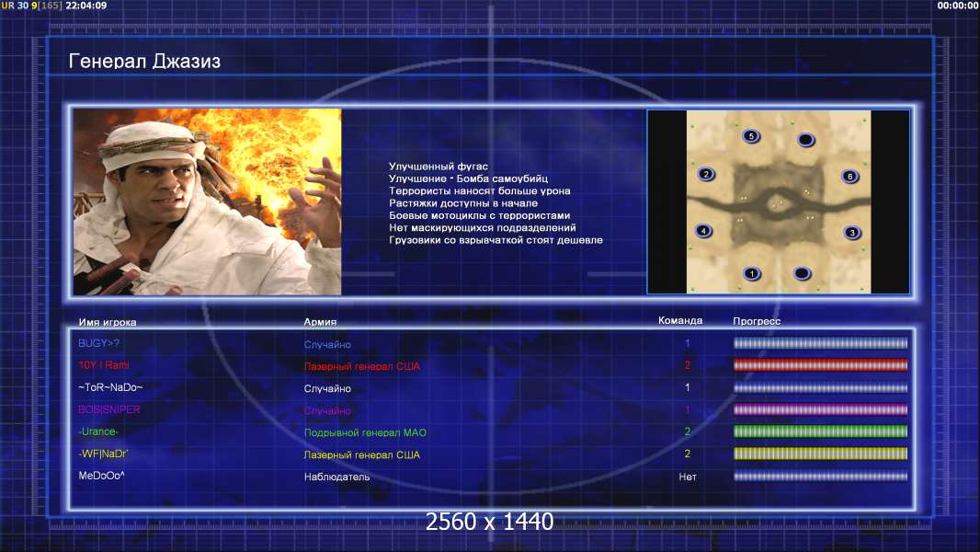Viewport: 980px width, 552px height.
Task: Click start position marker 3 on the minimap
Action: pyautogui.click(x=852, y=233)
